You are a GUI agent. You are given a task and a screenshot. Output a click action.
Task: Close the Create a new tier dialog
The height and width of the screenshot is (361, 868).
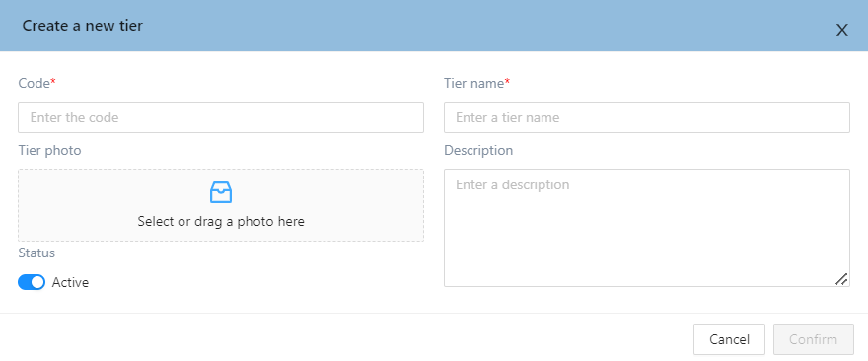click(x=841, y=30)
